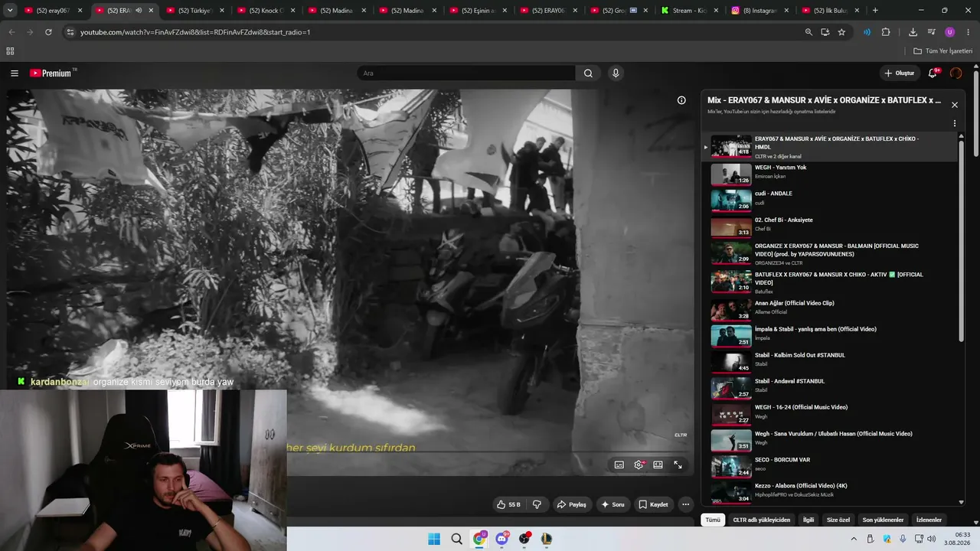Dislike the video with thumbs-down

(537, 504)
